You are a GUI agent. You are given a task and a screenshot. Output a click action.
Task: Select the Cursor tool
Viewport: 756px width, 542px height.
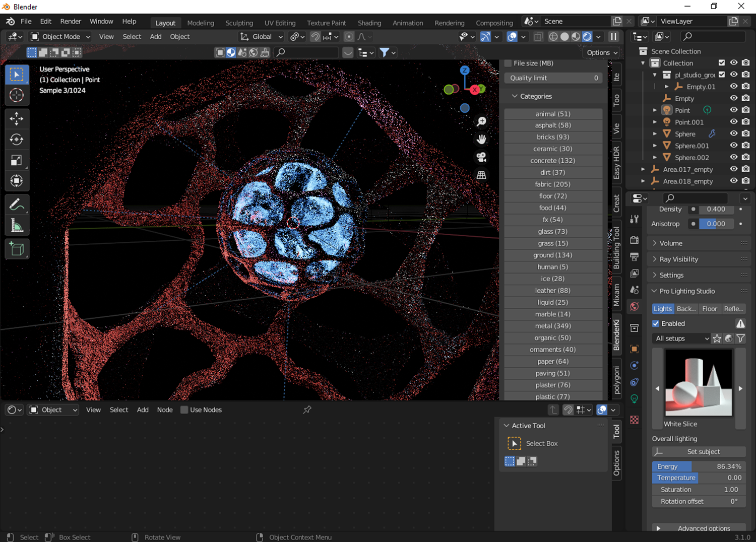click(17, 95)
